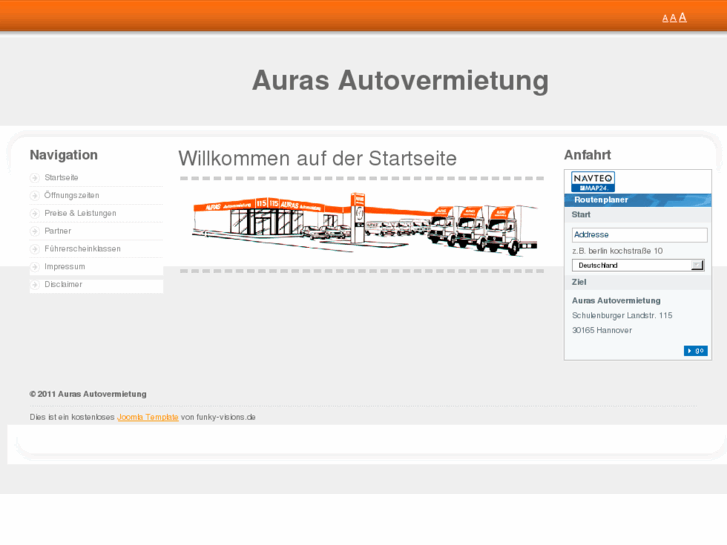Open the Disclaimer navigation item
Viewport: 727px width, 545px height.
[x=63, y=284]
